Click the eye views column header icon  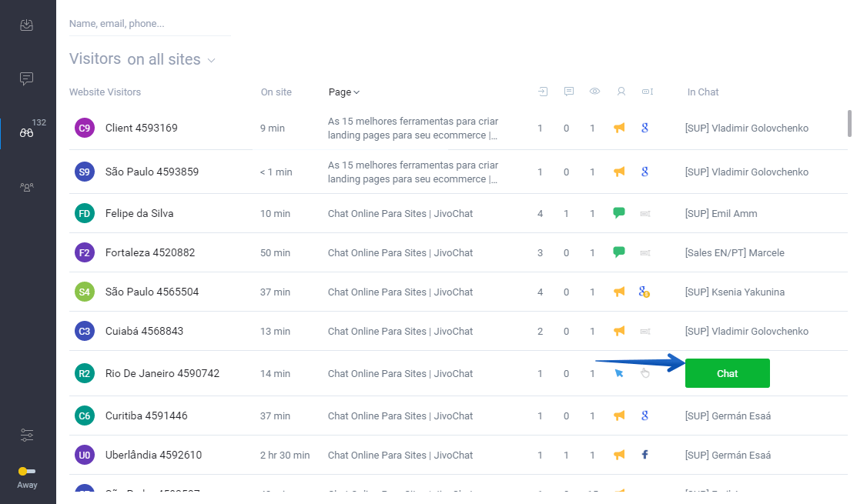pos(594,92)
